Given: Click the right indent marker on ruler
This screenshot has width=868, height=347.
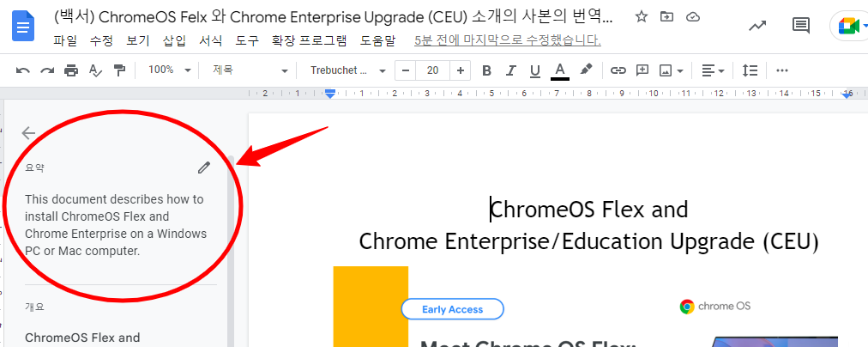Looking at the screenshot, I should pos(847,94).
